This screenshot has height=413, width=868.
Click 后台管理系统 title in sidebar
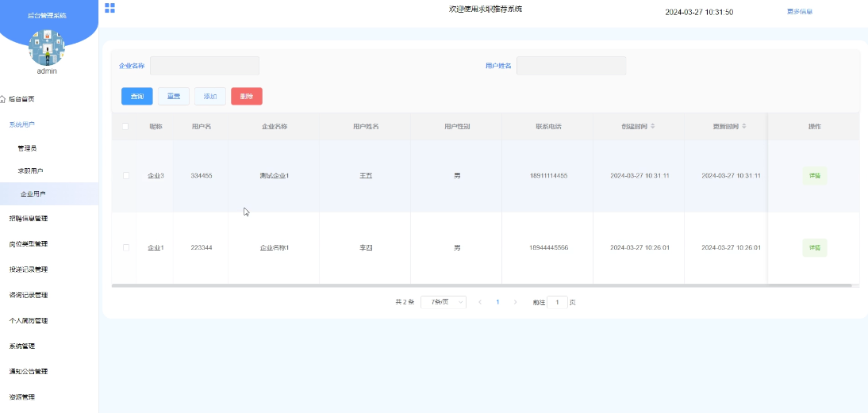click(x=47, y=16)
